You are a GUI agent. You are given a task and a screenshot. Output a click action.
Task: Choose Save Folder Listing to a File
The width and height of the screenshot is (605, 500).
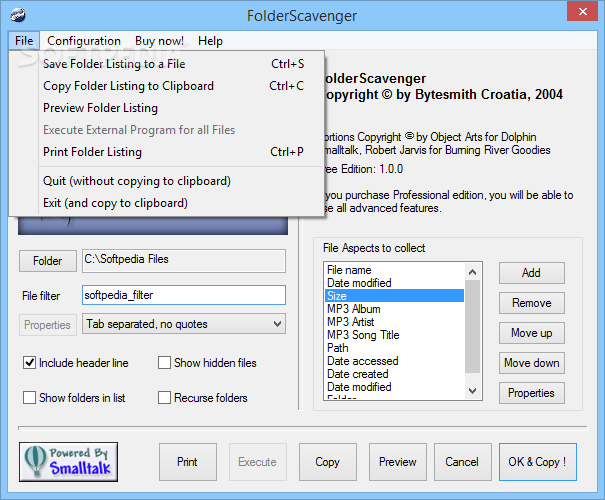coord(166,64)
